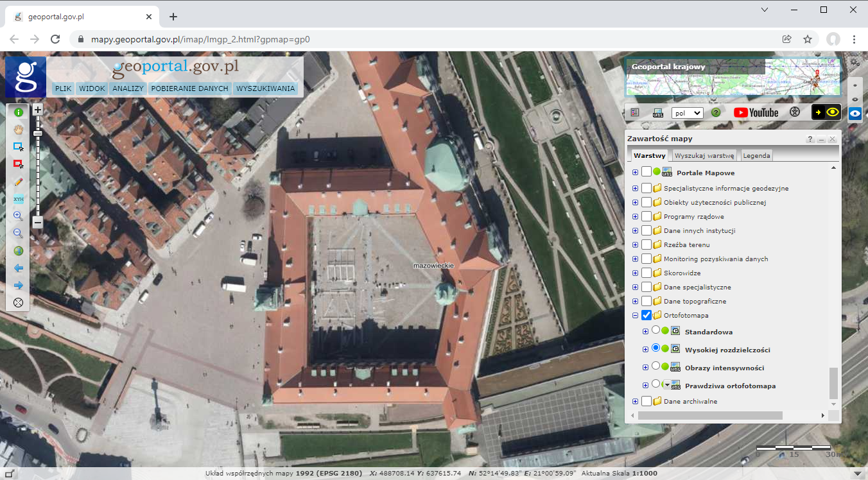Show full extent with globe icon

(x=18, y=251)
